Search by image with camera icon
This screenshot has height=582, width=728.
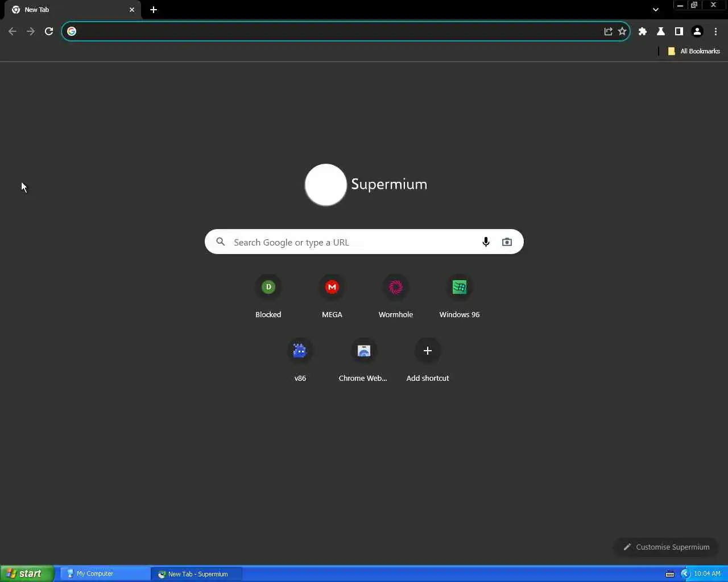tap(507, 242)
